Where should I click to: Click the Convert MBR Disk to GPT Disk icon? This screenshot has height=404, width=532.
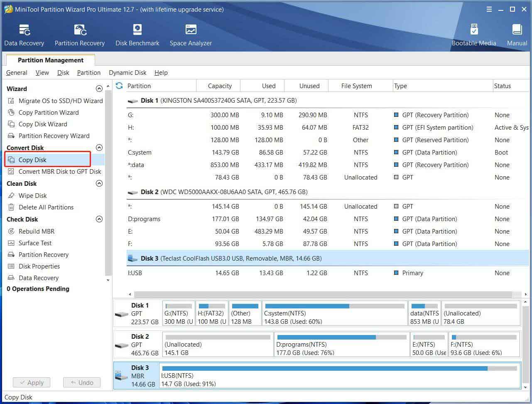[11, 171]
